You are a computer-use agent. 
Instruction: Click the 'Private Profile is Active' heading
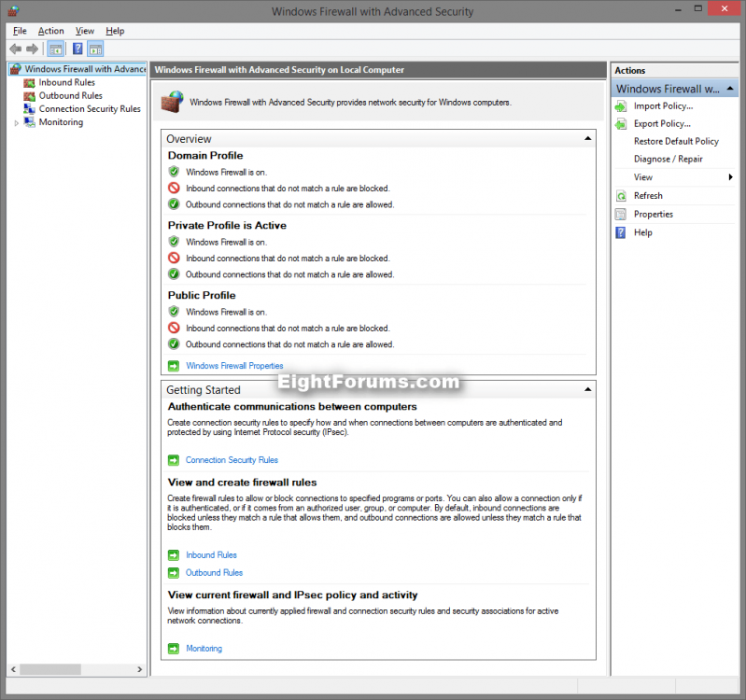click(227, 226)
